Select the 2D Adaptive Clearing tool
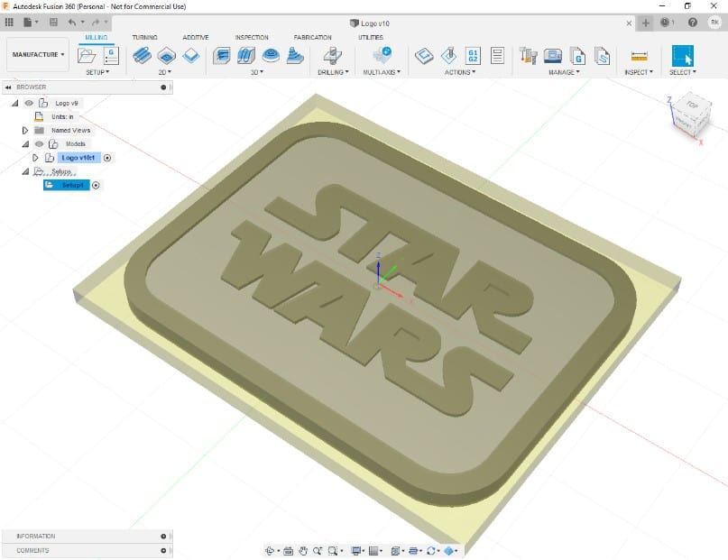The height and width of the screenshot is (560, 728). click(142, 56)
